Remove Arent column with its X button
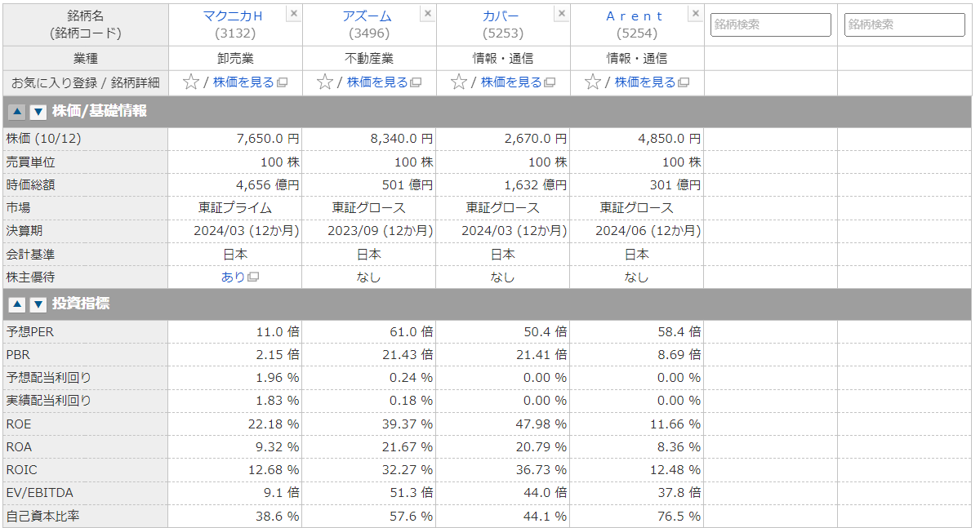980x528 pixels. [696, 14]
